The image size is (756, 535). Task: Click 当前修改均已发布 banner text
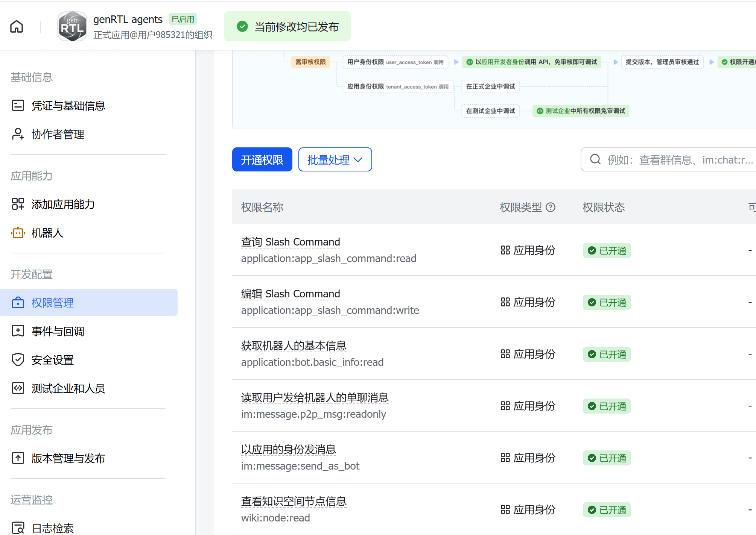pos(297,27)
